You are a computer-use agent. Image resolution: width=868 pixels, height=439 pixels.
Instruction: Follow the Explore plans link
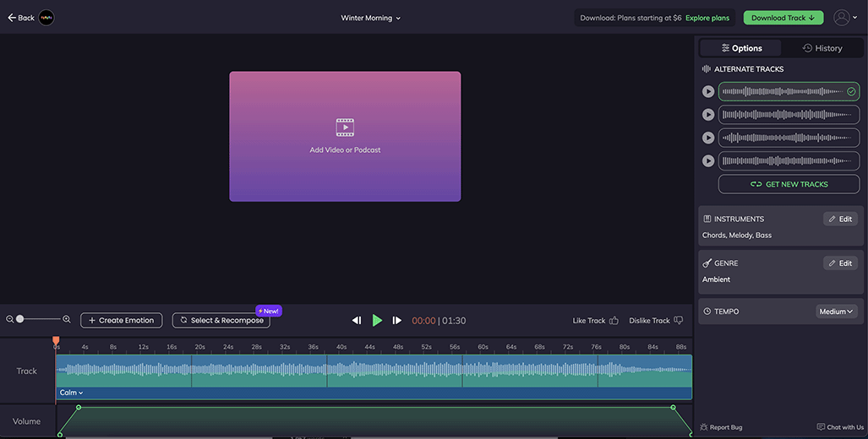(707, 18)
